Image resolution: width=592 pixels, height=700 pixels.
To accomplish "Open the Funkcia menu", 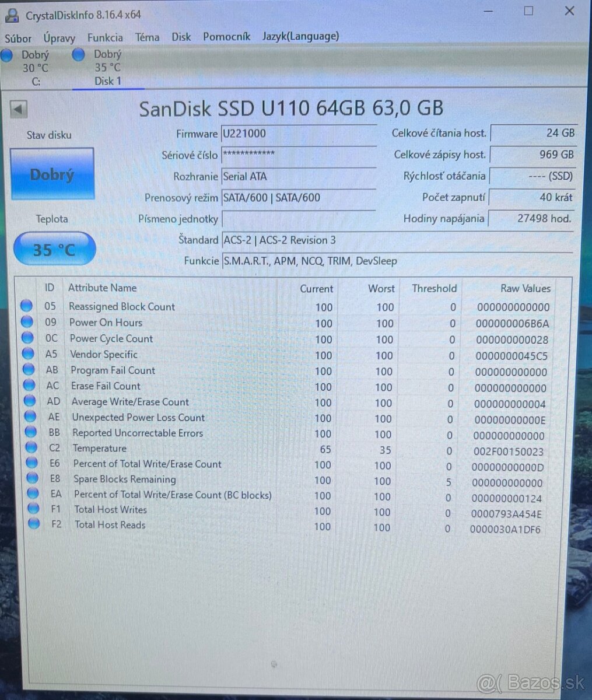I will (x=105, y=37).
